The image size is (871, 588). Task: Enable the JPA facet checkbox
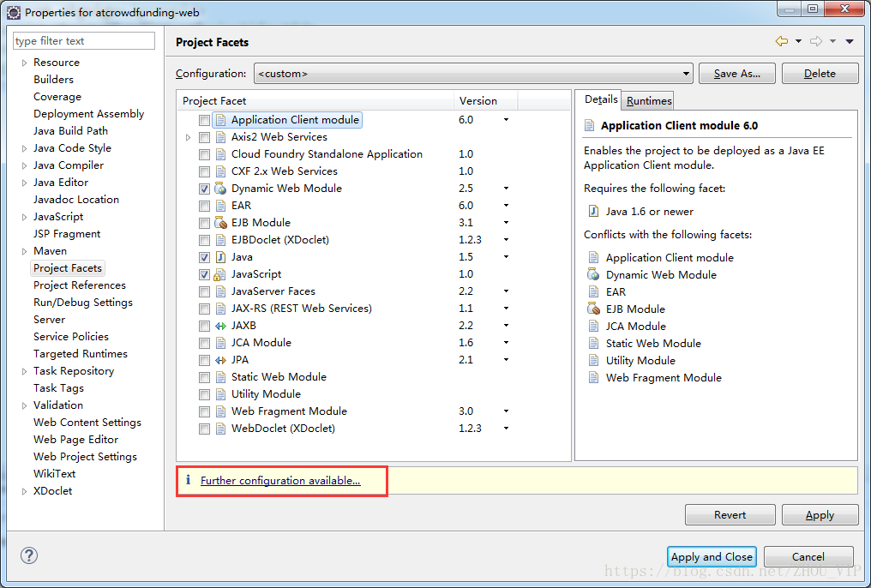(204, 360)
